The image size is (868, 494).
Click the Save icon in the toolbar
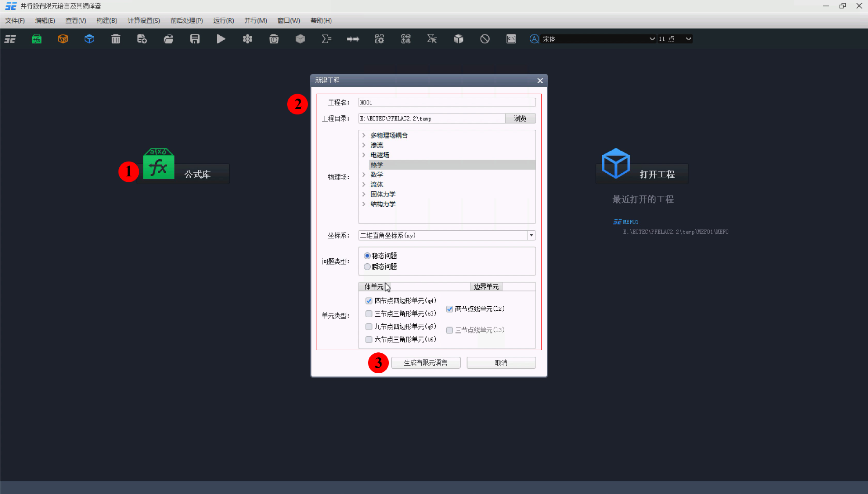coord(194,39)
